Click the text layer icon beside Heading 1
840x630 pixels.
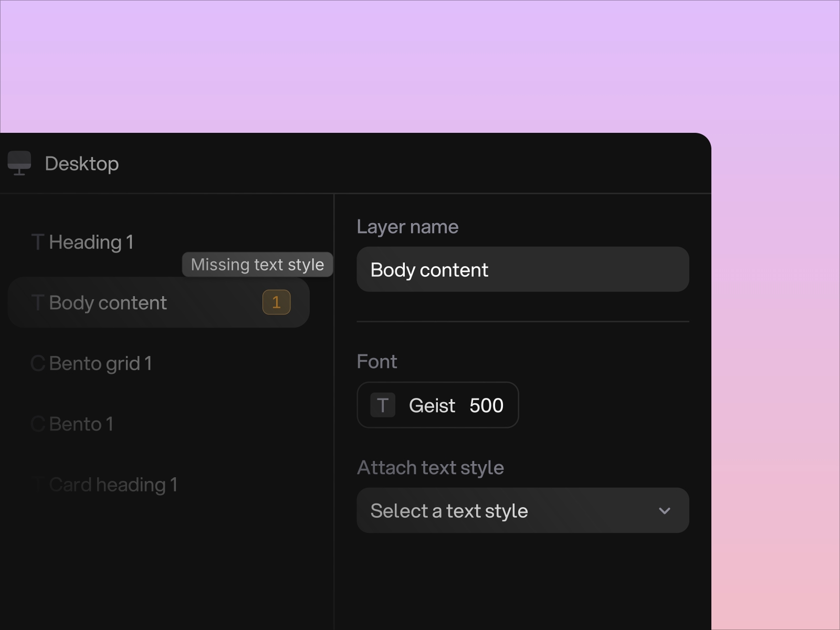pyautogui.click(x=37, y=242)
